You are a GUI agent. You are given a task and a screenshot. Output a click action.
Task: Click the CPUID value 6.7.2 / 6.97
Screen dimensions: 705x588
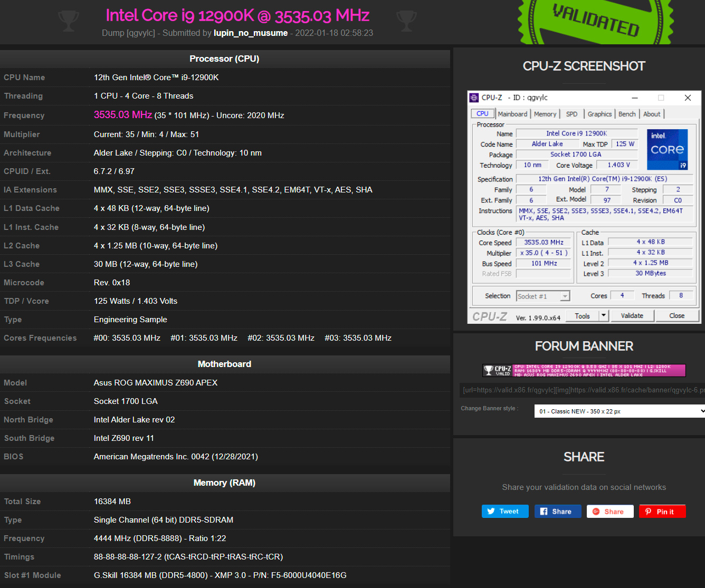coord(114,171)
